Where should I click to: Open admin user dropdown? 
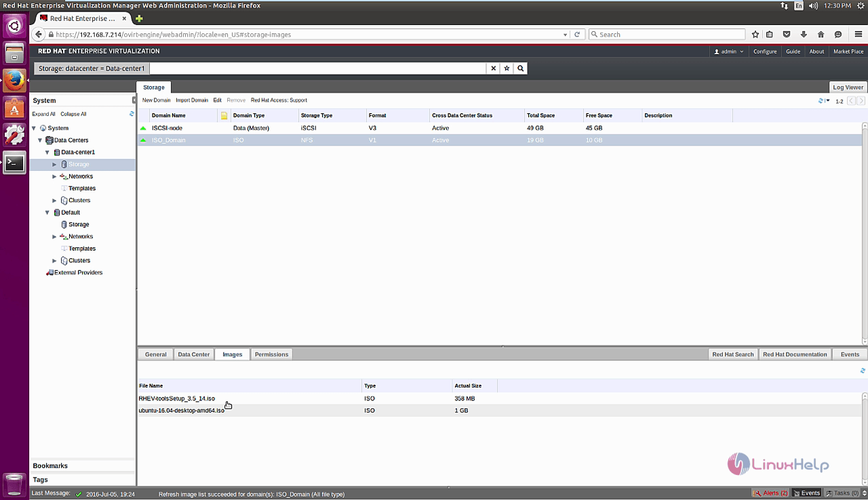click(729, 51)
